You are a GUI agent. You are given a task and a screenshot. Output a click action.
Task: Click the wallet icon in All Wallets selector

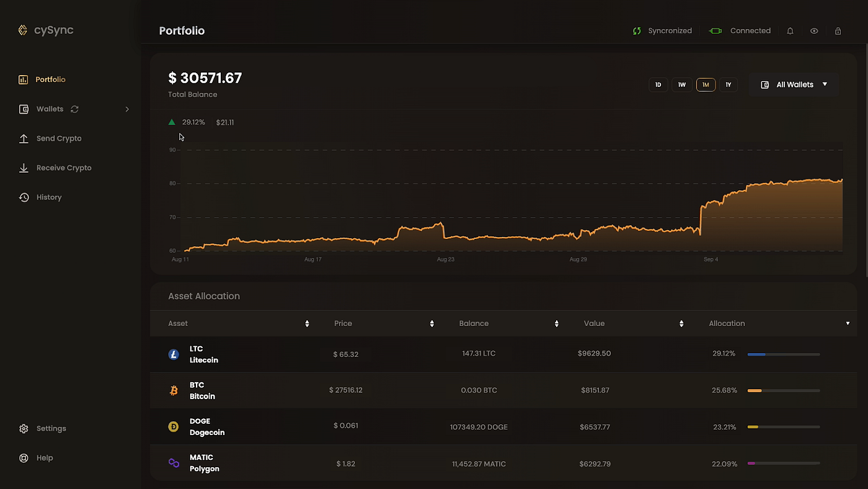click(x=765, y=84)
